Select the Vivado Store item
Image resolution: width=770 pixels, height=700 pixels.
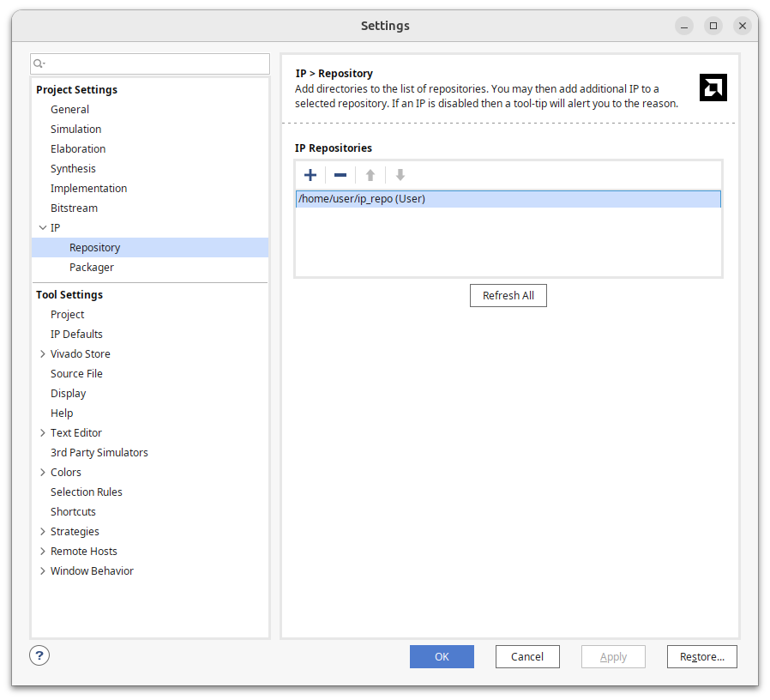pos(81,353)
